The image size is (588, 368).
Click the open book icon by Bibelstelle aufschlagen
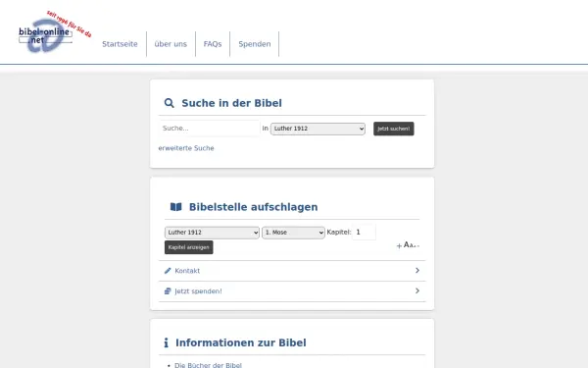pos(175,207)
